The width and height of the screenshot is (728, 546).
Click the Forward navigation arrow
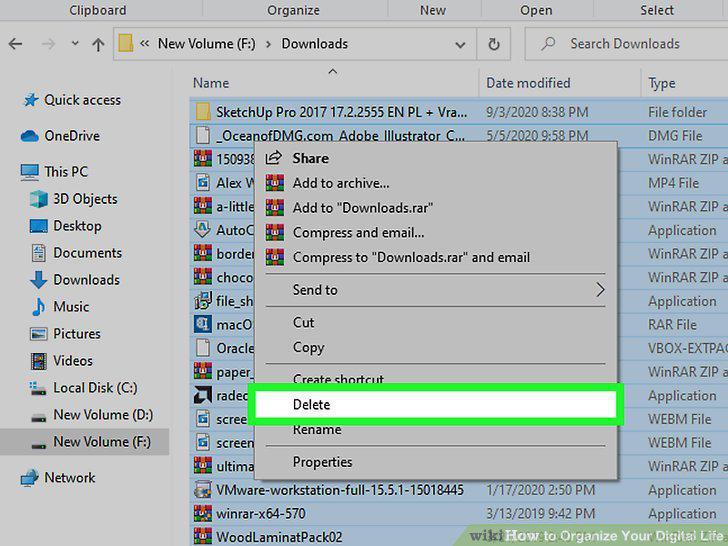[48, 44]
